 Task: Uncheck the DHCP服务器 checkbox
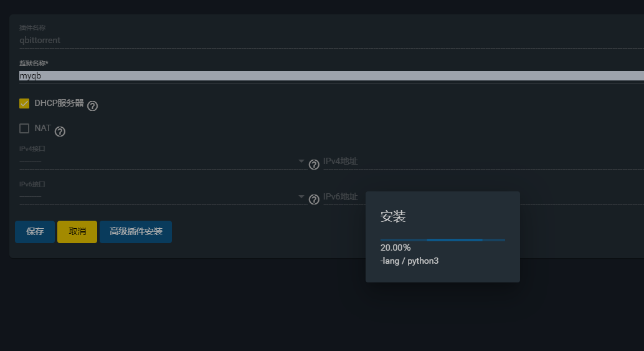point(24,103)
